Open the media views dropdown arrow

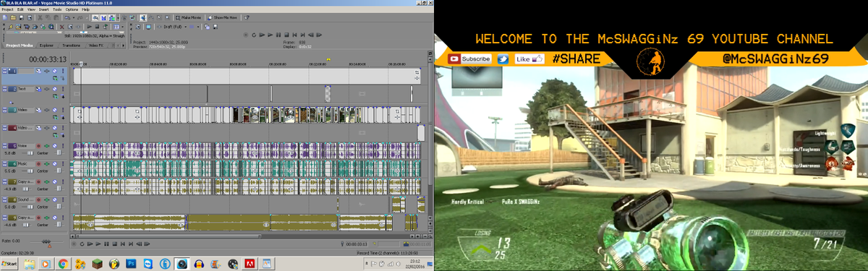(x=122, y=27)
